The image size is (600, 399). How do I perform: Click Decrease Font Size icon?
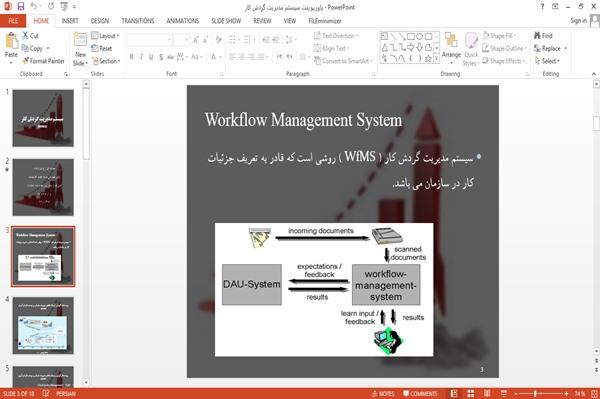coord(206,39)
